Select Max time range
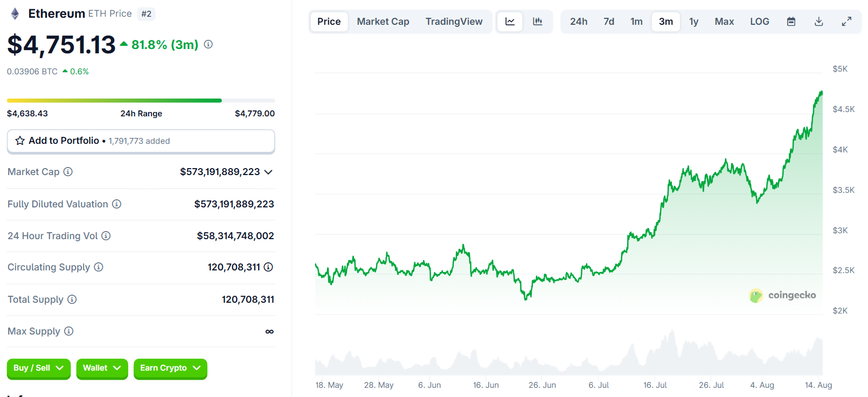Screen dimensions: 868x397 (x=724, y=22)
